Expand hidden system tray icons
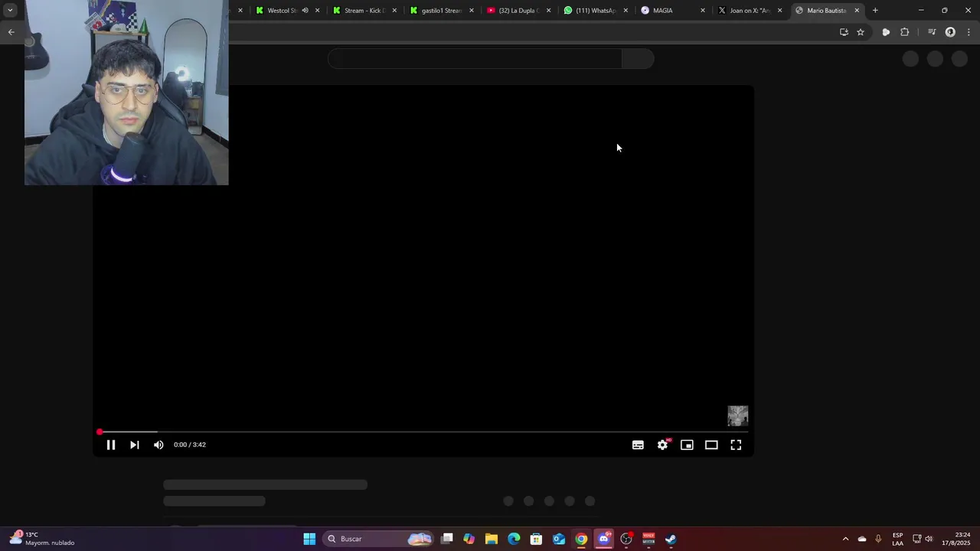The height and width of the screenshot is (551, 980). 845,539
